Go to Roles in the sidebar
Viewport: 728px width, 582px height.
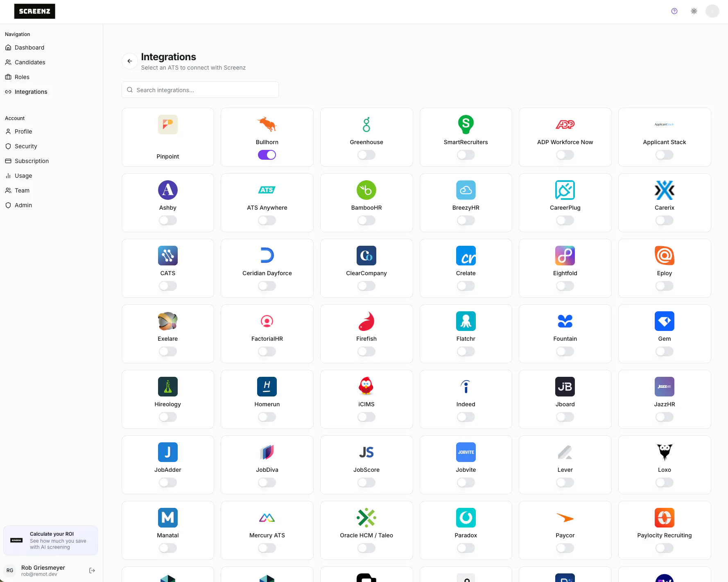[x=22, y=77]
